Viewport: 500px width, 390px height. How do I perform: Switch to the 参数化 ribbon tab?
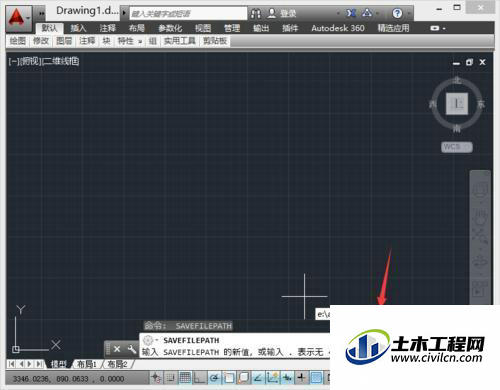coord(170,28)
